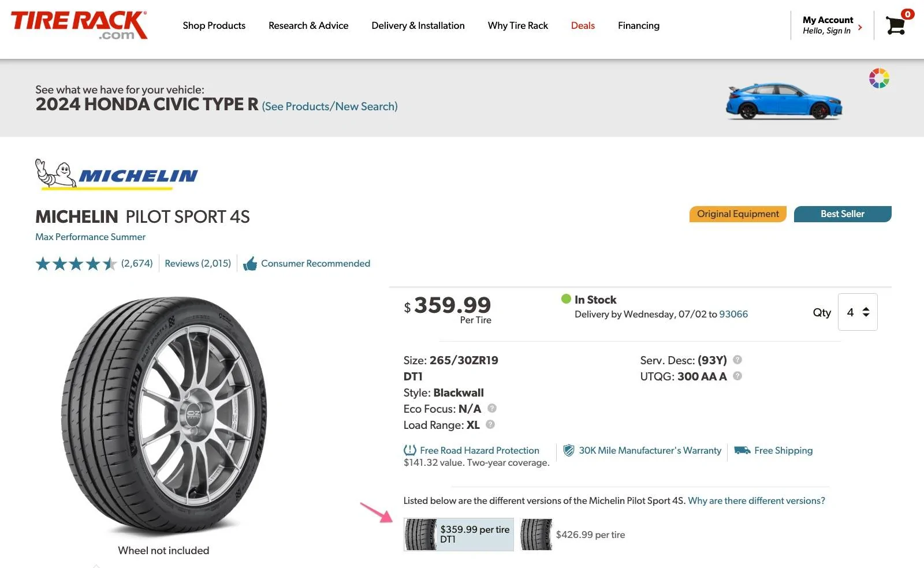This screenshot has height=568, width=924.
Task: Open the Shop Products menu
Action: 214,25
